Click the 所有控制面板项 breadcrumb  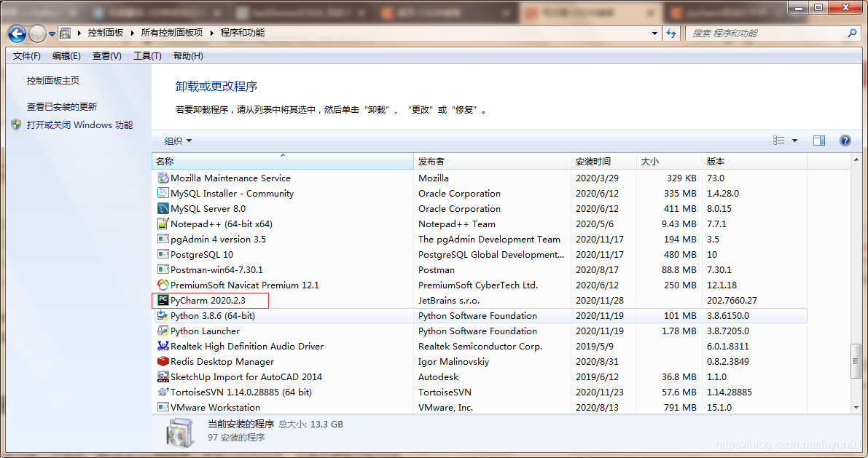(x=171, y=33)
